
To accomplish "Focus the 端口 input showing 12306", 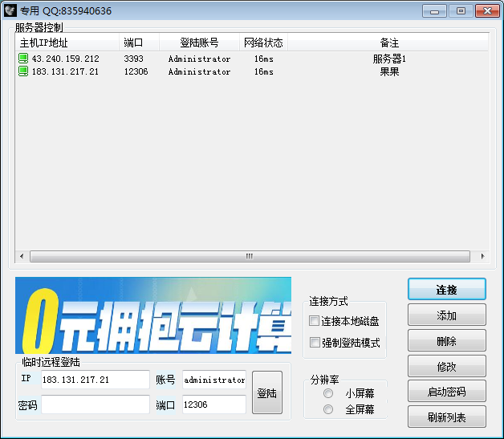I will [214, 404].
